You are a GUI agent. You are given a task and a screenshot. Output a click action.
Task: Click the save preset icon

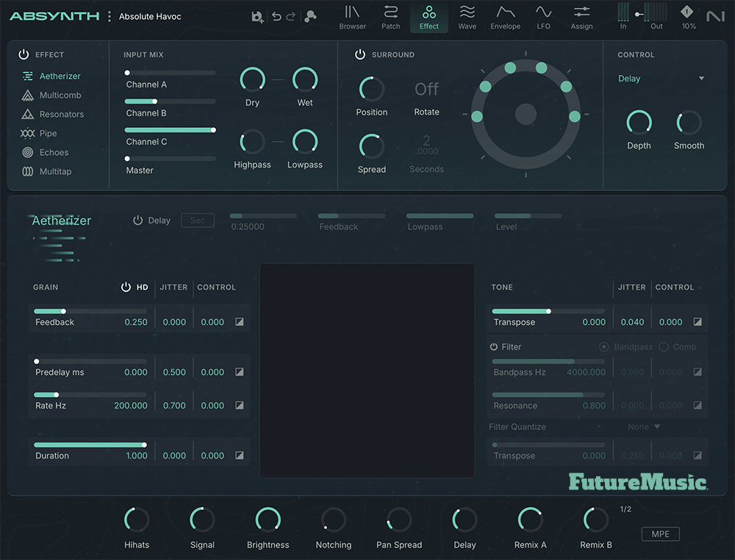coord(257,17)
